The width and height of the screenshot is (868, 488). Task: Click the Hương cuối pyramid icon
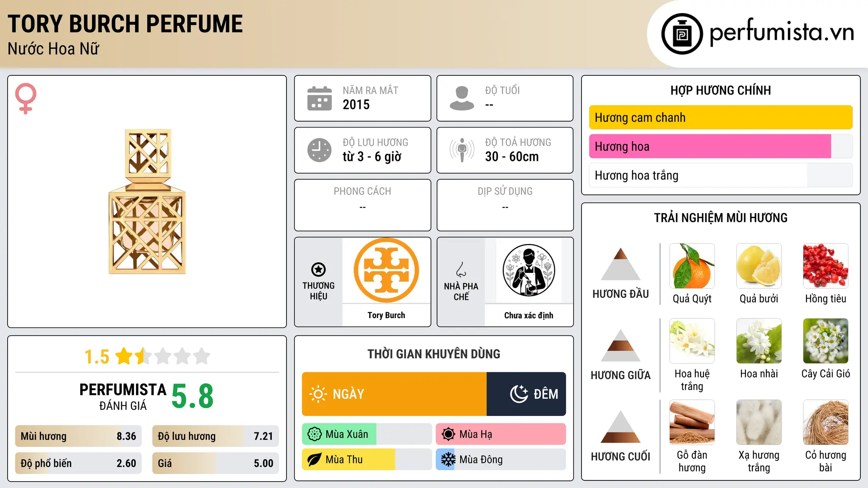click(x=620, y=427)
